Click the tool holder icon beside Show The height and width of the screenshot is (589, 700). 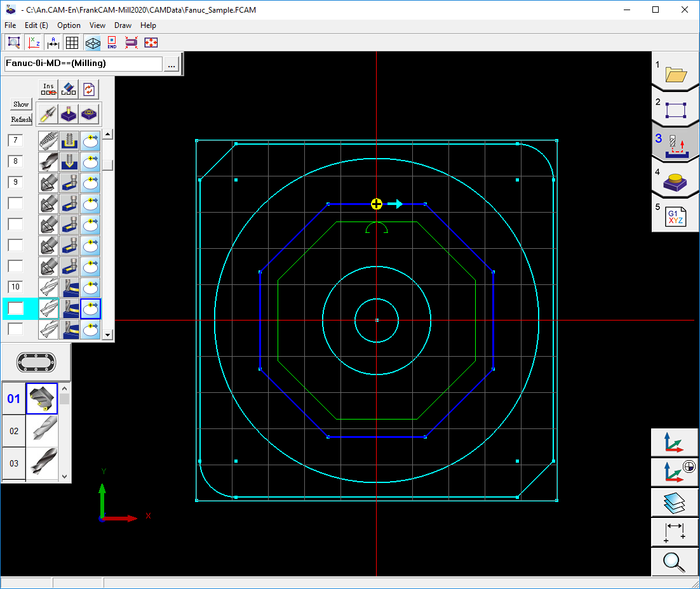click(48, 114)
